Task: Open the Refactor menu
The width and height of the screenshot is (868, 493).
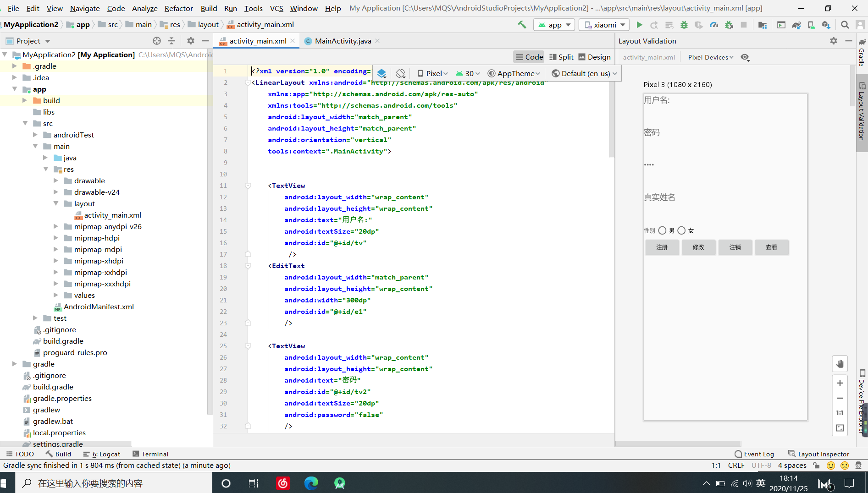Action: tap(179, 8)
